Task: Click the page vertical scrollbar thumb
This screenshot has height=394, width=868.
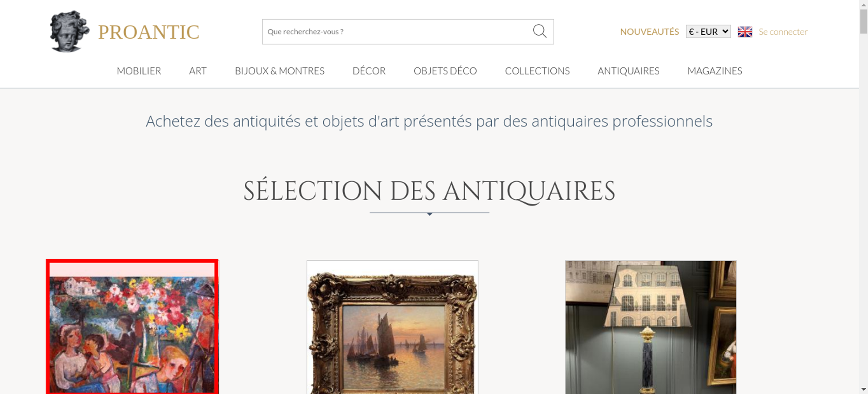Action: (x=864, y=21)
